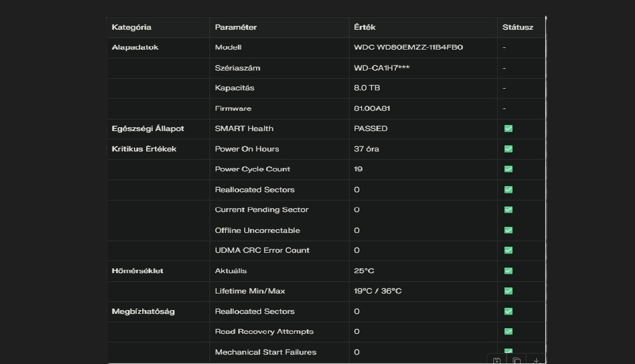Click Power Cycle Count green checkmark
The image size is (635, 364).
point(508,169)
